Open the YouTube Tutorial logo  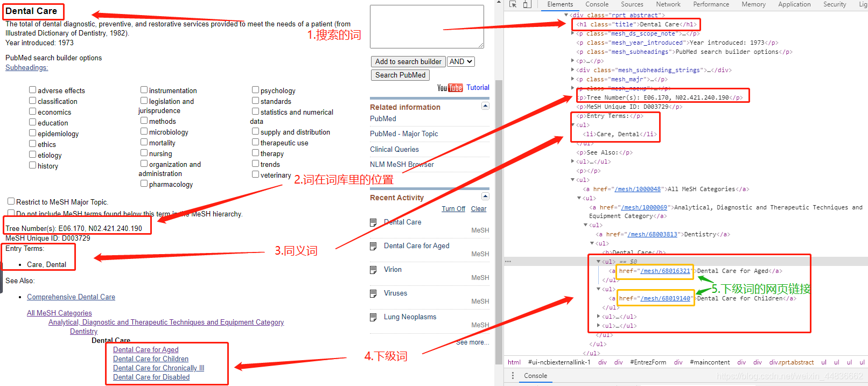click(450, 88)
